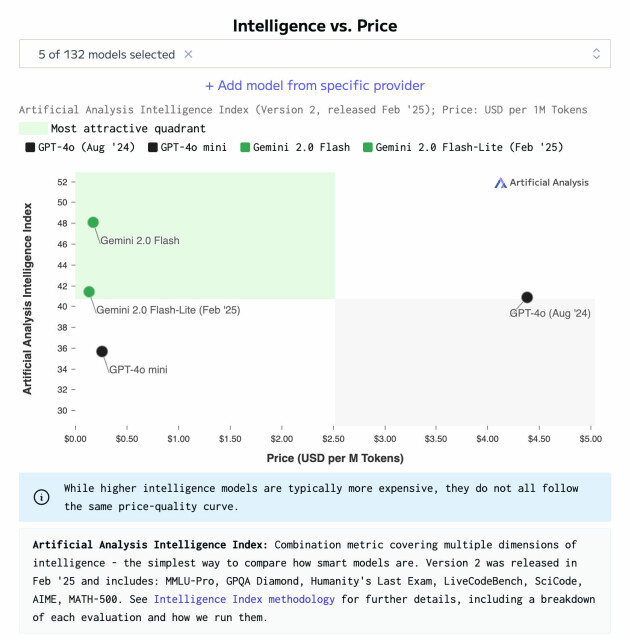Click the Gemini 2.0 Flash green data point

coord(93,222)
